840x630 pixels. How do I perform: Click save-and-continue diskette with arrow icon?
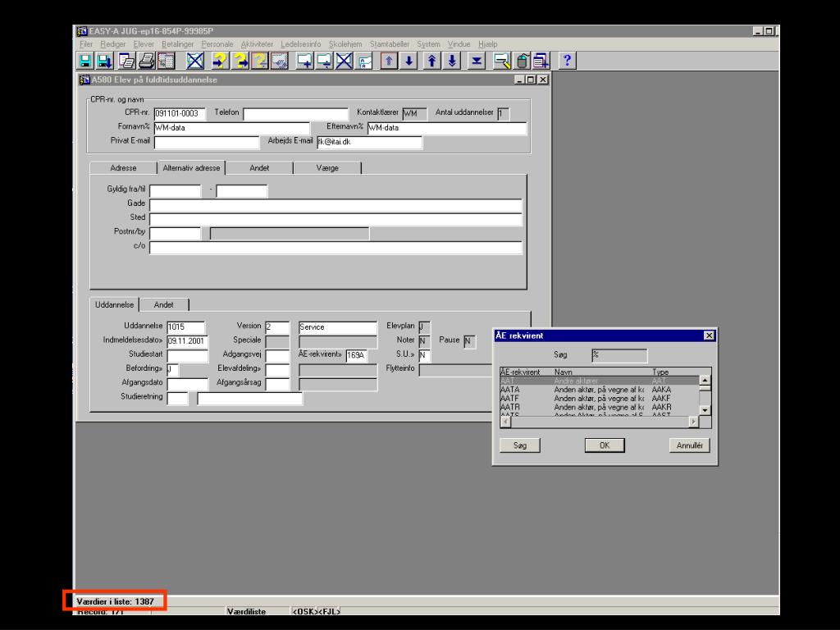[x=105, y=61]
